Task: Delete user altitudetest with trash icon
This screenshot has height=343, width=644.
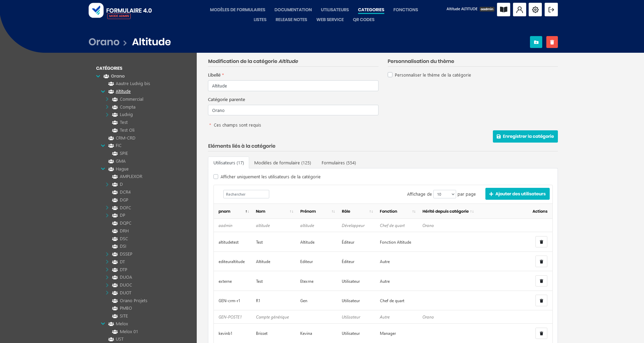Action: tap(541, 242)
